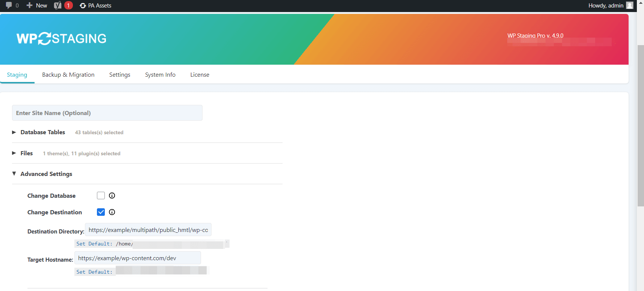Click the Target Hostname input field
This screenshot has width=644, height=291.
pos(138,258)
